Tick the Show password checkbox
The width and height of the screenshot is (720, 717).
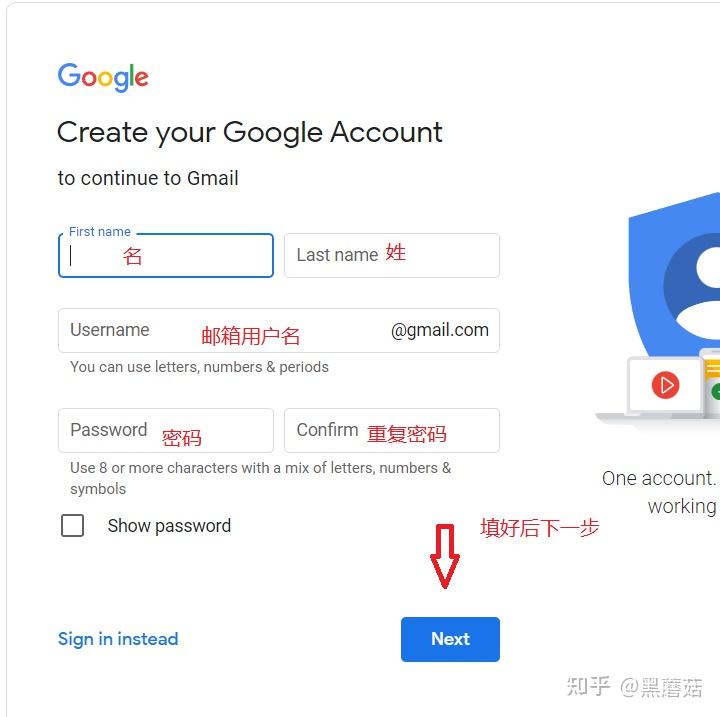(x=73, y=525)
